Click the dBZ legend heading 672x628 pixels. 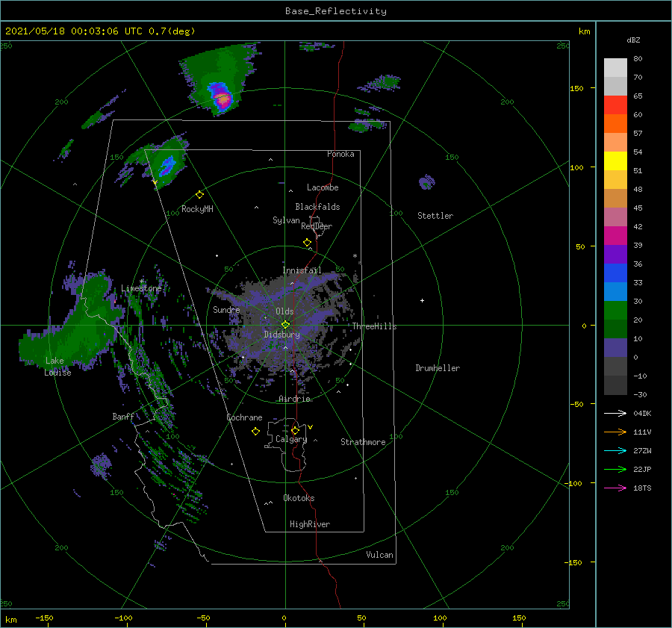[x=633, y=40]
